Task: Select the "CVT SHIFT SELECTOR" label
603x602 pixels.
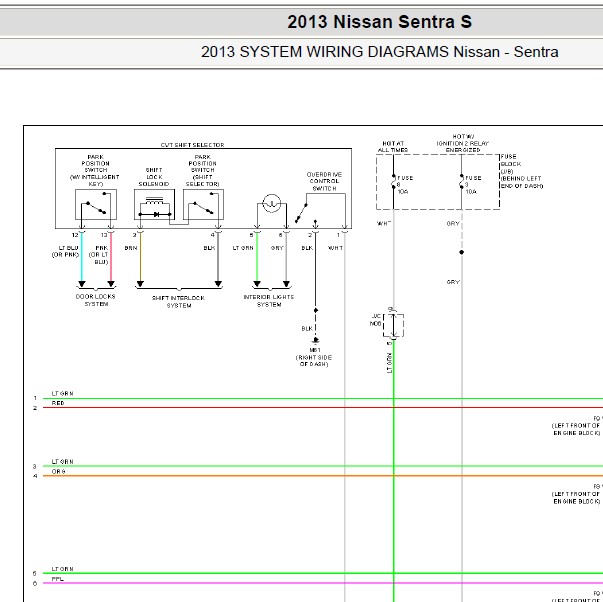Action: [x=192, y=145]
